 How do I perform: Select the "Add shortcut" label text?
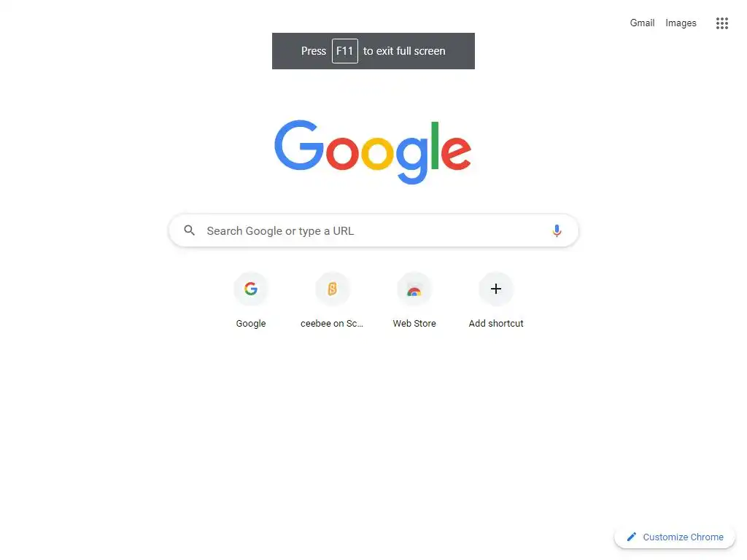coord(495,323)
